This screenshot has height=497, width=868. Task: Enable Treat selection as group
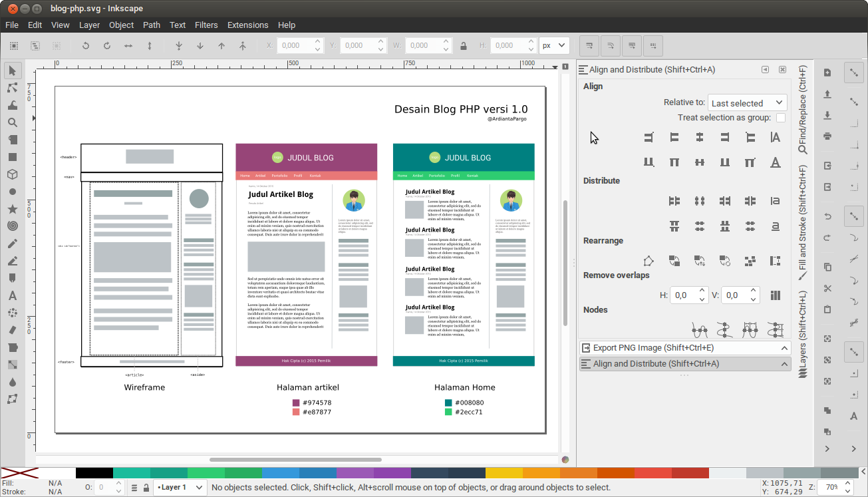(x=780, y=117)
